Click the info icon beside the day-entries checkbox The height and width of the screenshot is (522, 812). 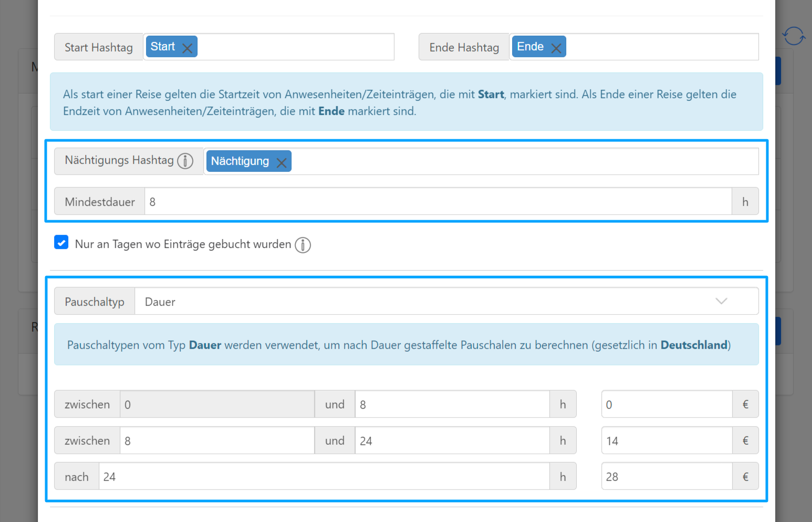(x=303, y=245)
